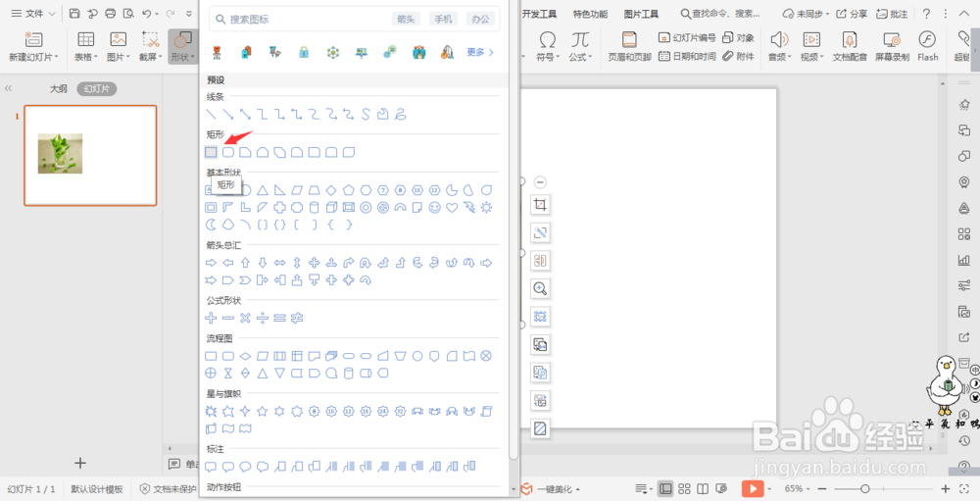980x501 pixels.
Task: Select slide 1 thumbnail
Action: [90, 155]
